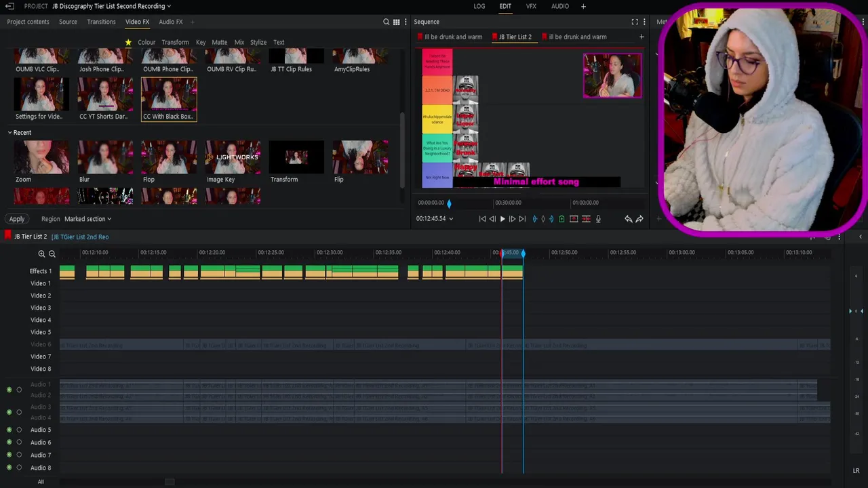868x488 pixels.
Task: Open effects panel three-dot options menu
Action: point(406,22)
